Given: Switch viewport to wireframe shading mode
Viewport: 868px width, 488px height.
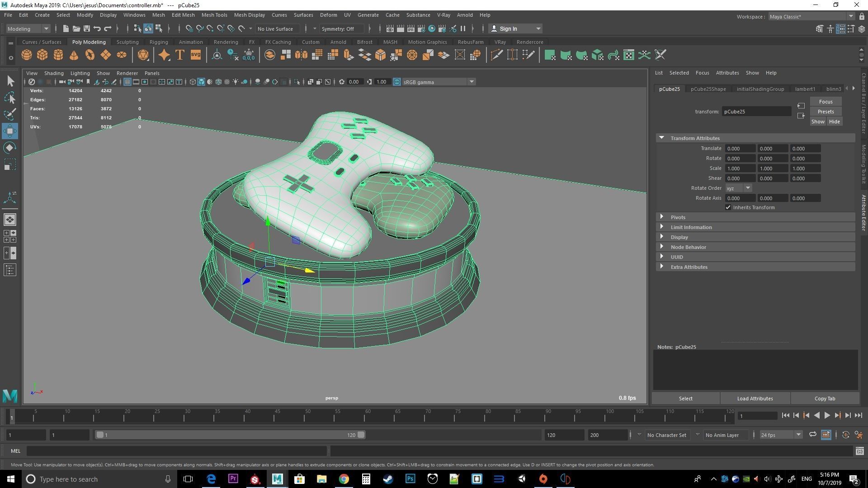Looking at the screenshot, I should [192, 82].
